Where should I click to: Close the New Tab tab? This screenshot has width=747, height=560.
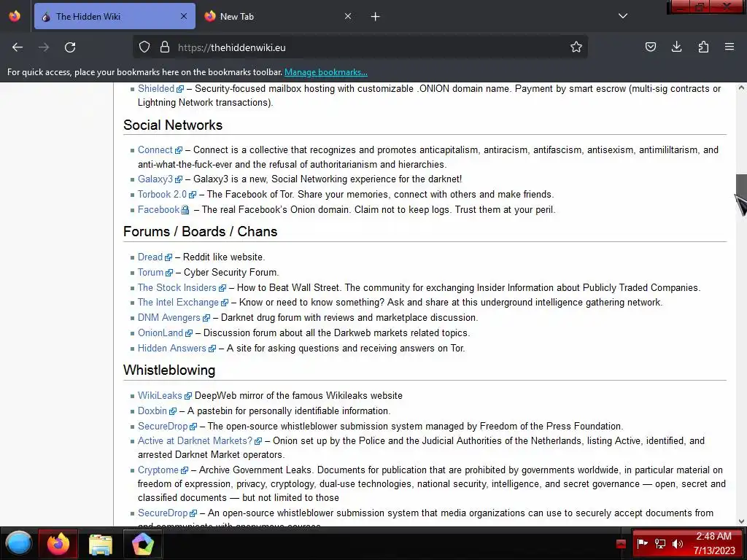click(x=348, y=16)
